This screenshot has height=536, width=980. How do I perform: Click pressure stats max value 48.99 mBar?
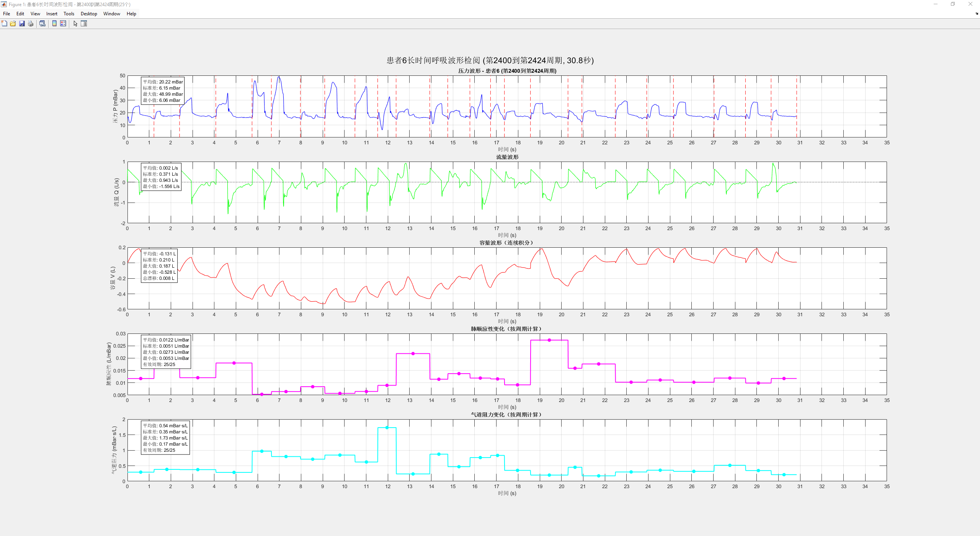[x=163, y=94]
